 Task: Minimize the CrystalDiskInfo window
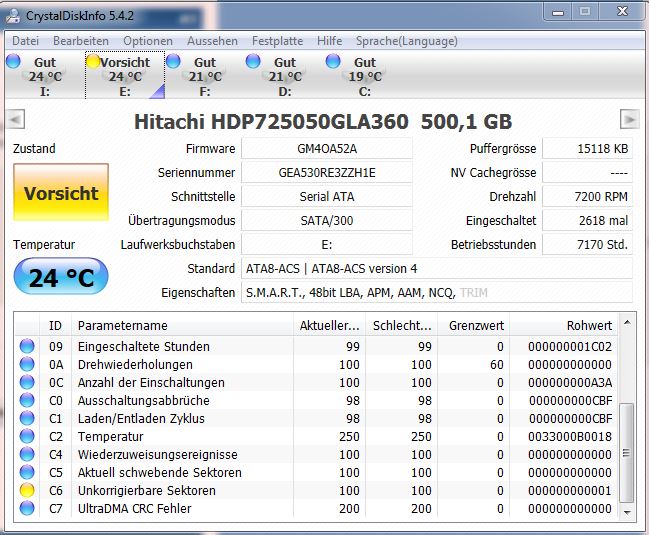pos(558,13)
